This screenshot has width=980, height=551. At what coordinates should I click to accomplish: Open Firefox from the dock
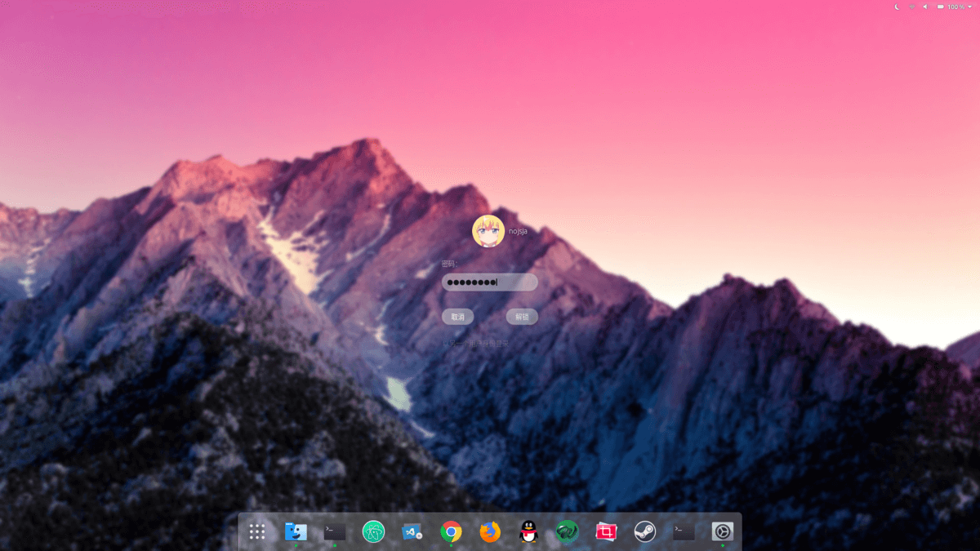coord(490,532)
